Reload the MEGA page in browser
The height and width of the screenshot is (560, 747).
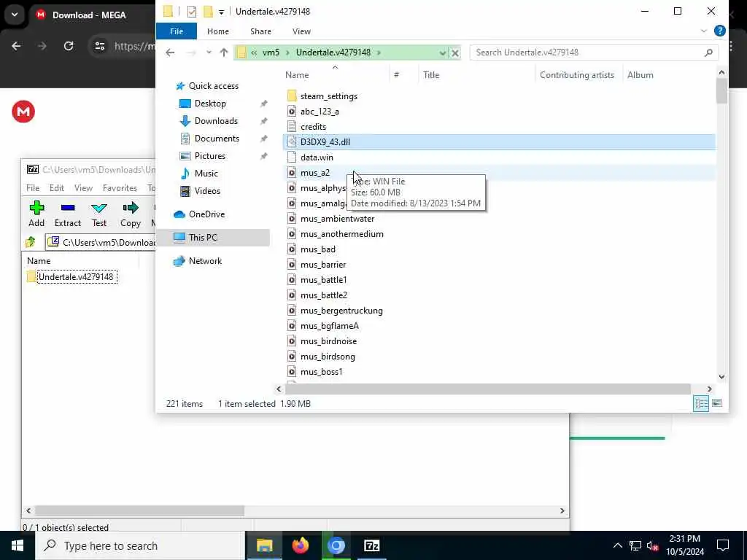[69, 46]
